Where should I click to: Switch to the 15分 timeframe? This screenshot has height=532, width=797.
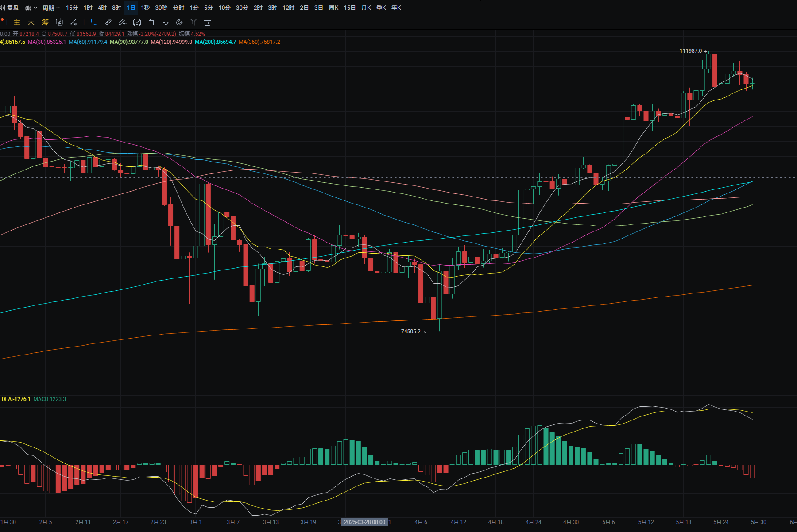tap(72, 8)
